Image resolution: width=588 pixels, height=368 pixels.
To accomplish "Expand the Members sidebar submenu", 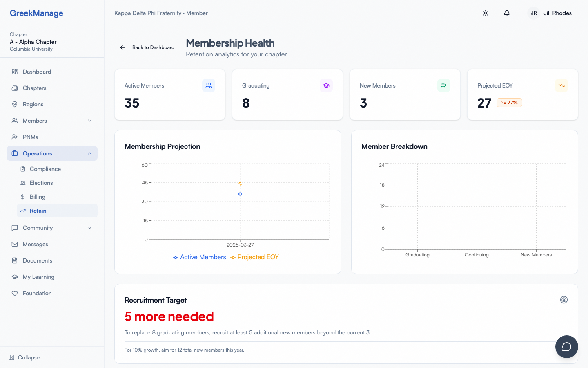I will click(90, 121).
